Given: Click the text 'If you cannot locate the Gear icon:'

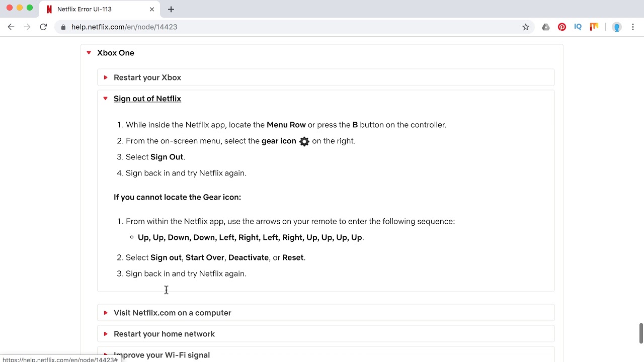Looking at the screenshot, I should pos(177,197).
